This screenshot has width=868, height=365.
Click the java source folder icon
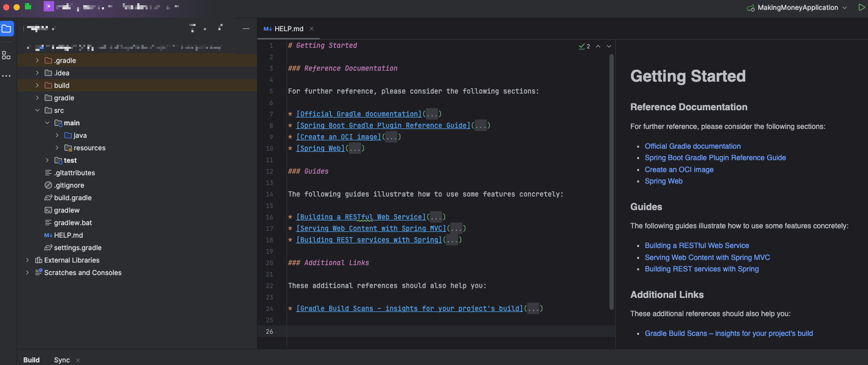point(68,135)
